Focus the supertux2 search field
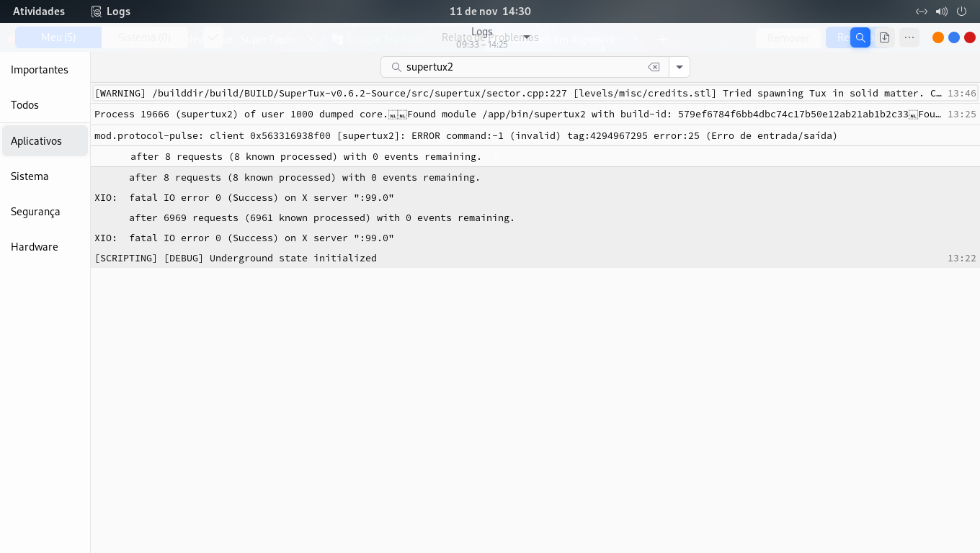The height and width of the screenshot is (553, 980). [x=525, y=67]
